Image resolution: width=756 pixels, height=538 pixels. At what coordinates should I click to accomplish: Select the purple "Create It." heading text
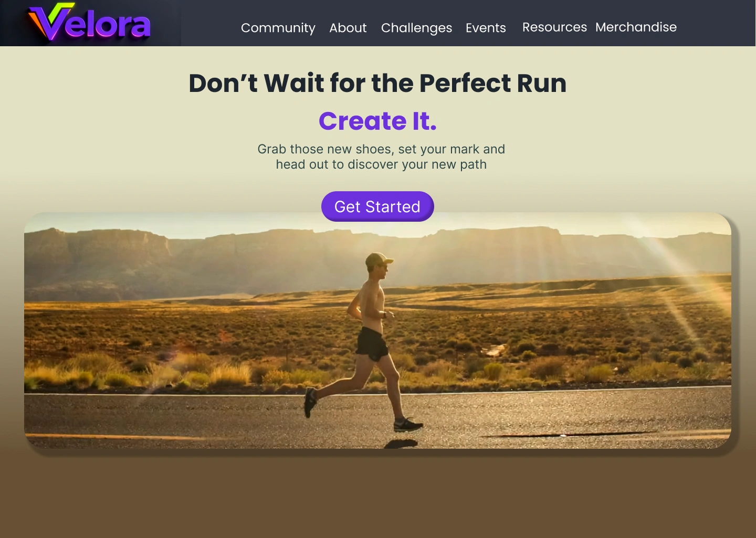(x=378, y=121)
